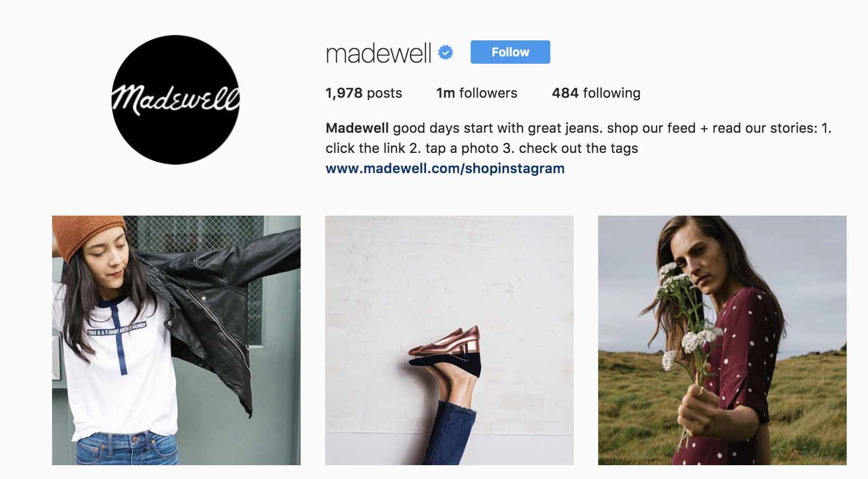Open the Madewell circular profile picture
Viewport: 868px width, 479px height.
tap(176, 100)
